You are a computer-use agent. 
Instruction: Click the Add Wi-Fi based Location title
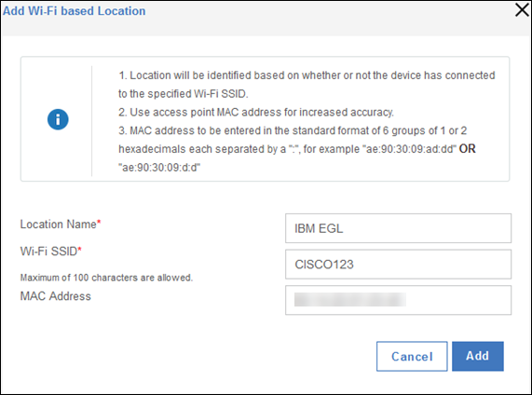tap(75, 11)
